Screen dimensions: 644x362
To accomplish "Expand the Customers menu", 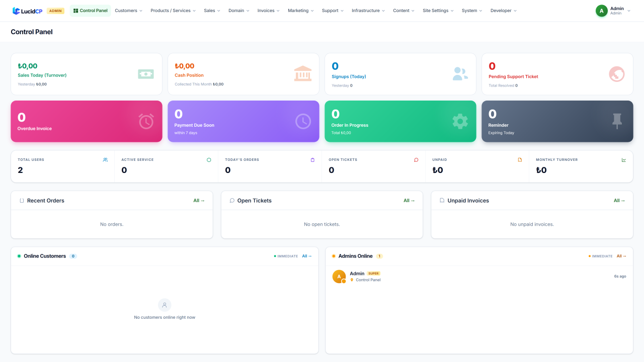I will point(128,11).
